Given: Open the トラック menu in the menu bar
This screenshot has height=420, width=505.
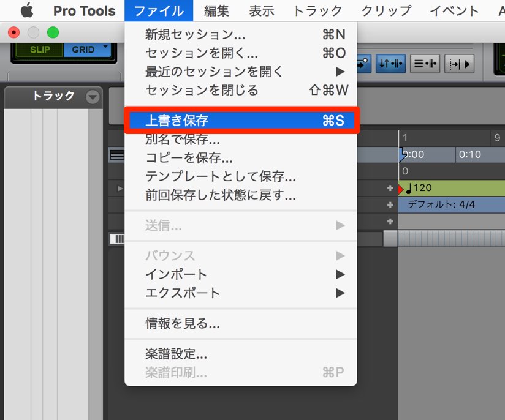Looking at the screenshot, I should tap(317, 10).
